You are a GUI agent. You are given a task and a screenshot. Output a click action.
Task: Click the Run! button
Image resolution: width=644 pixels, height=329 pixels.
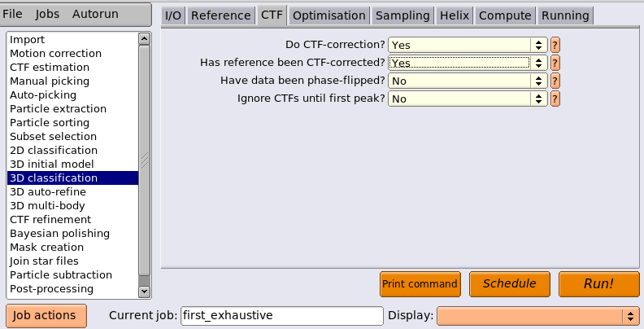click(x=598, y=283)
